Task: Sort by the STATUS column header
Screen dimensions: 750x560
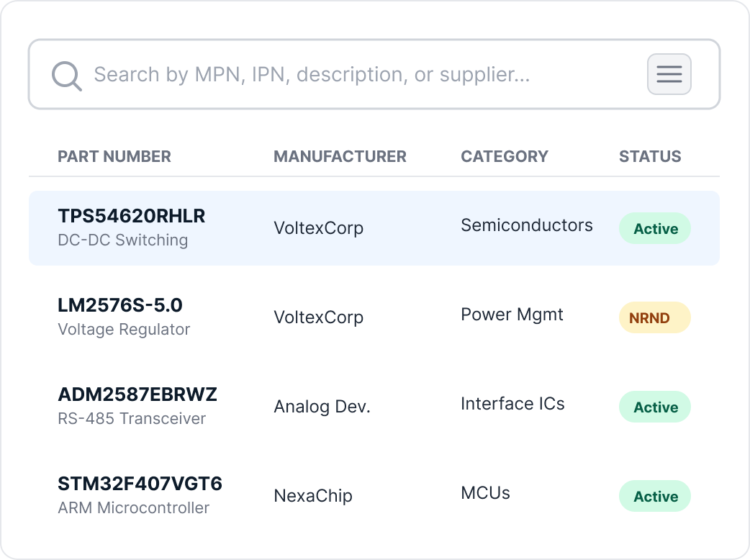Action: 650,156
